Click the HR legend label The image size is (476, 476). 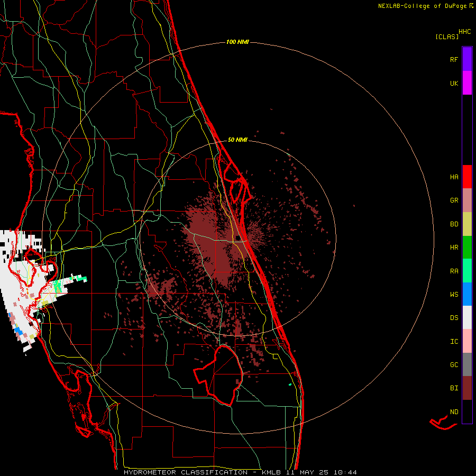(x=454, y=248)
